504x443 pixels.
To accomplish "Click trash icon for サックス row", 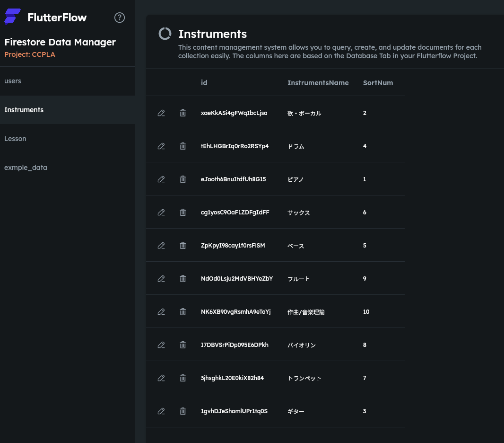I will pos(182,213).
